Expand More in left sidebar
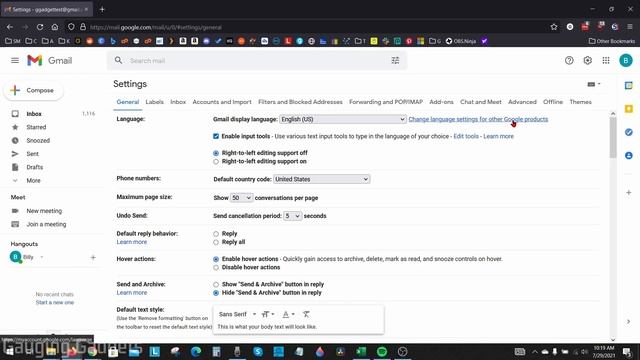640x360 pixels. tap(33, 180)
